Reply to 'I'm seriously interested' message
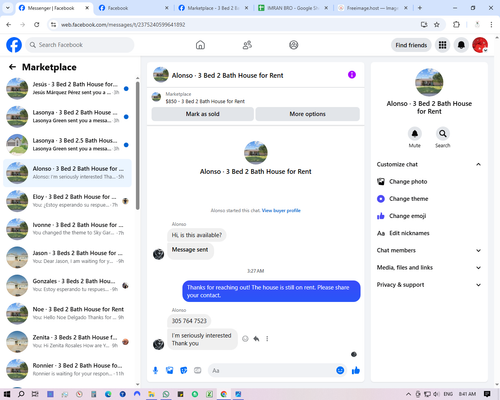Screen dimensions: 500x400 [x=256, y=339]
